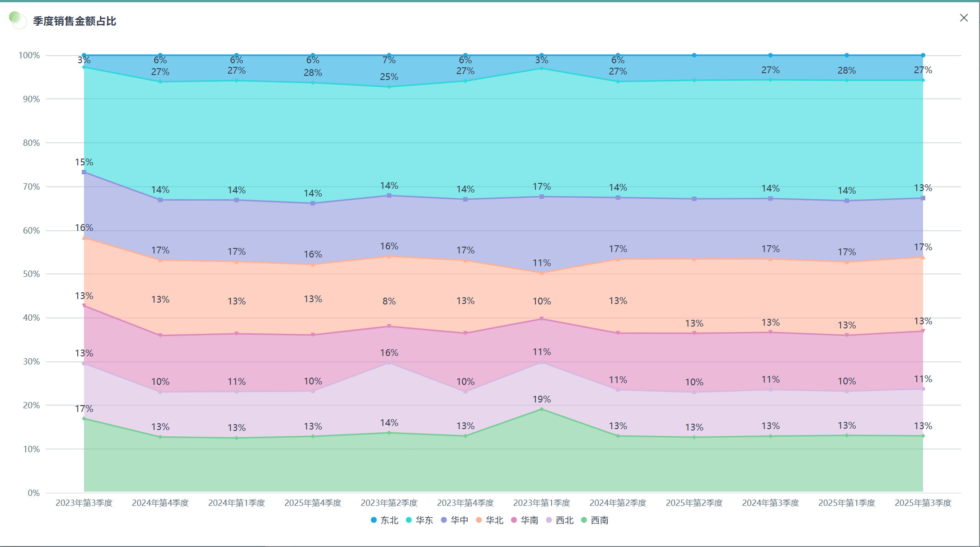Click the 华北 marker at 2023年第1季度
980x547 pixels.
coord(542,273)
